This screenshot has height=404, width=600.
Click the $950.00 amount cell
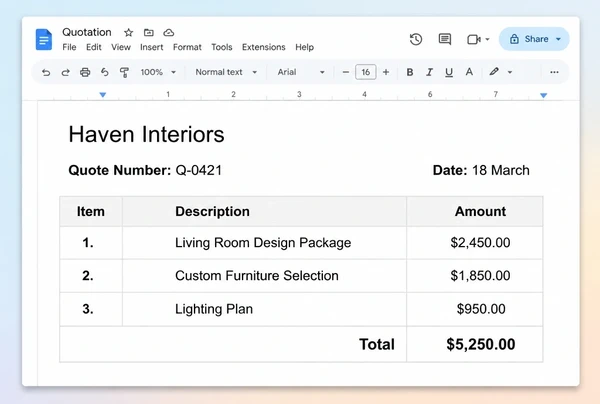tap(474, 309)
